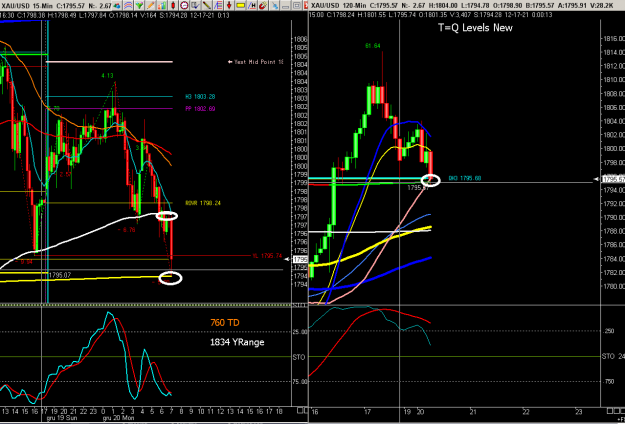Select the orange pencil tool

click(x=150, y=6)
